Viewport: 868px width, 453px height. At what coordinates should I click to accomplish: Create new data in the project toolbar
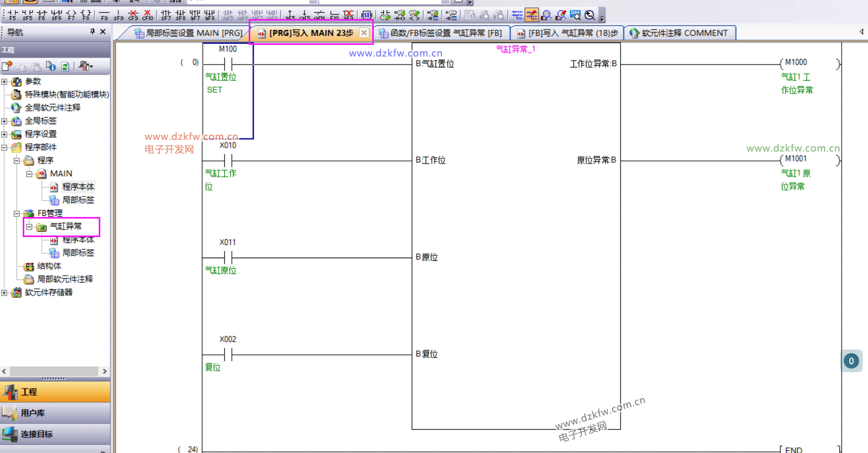coord(7,66)
